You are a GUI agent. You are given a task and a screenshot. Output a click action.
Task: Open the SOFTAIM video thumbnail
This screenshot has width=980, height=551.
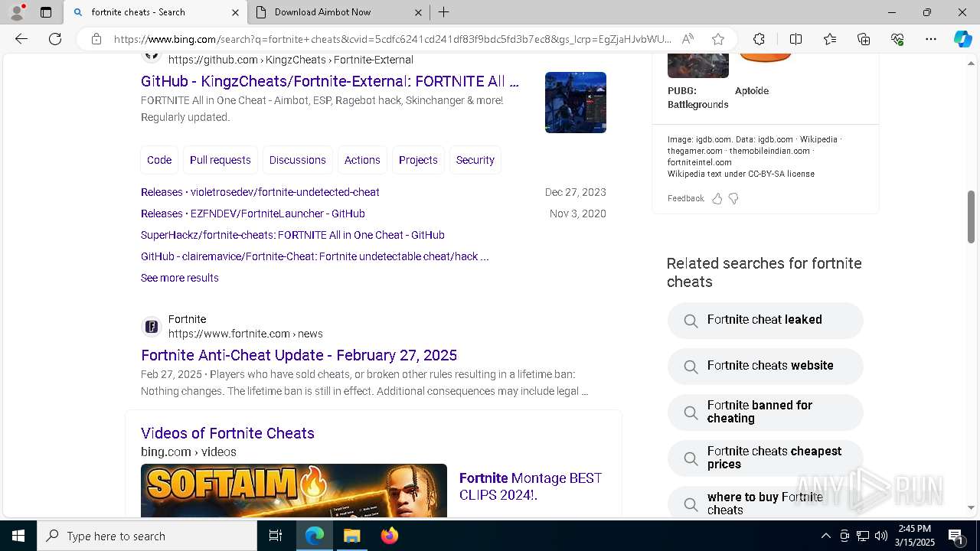[x=294, y=490]
